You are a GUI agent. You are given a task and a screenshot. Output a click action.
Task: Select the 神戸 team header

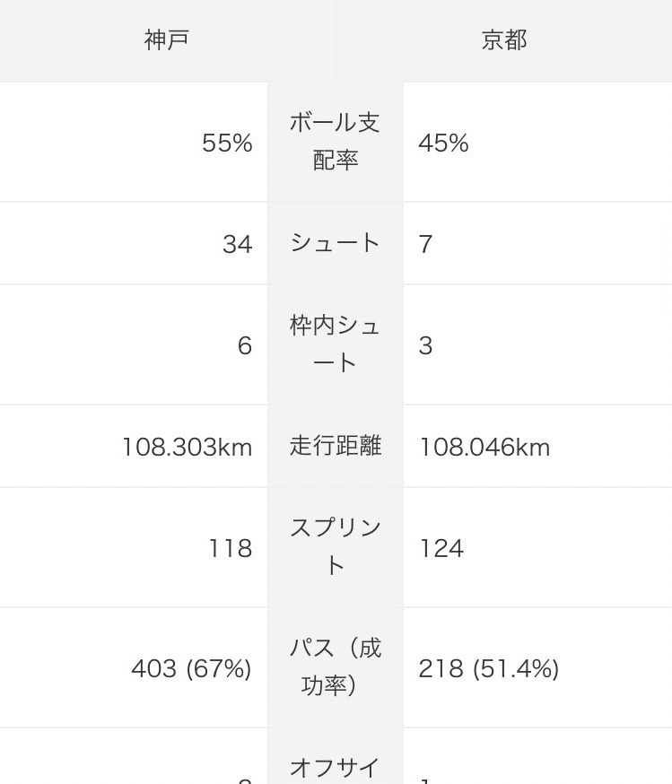coord(167,40)
